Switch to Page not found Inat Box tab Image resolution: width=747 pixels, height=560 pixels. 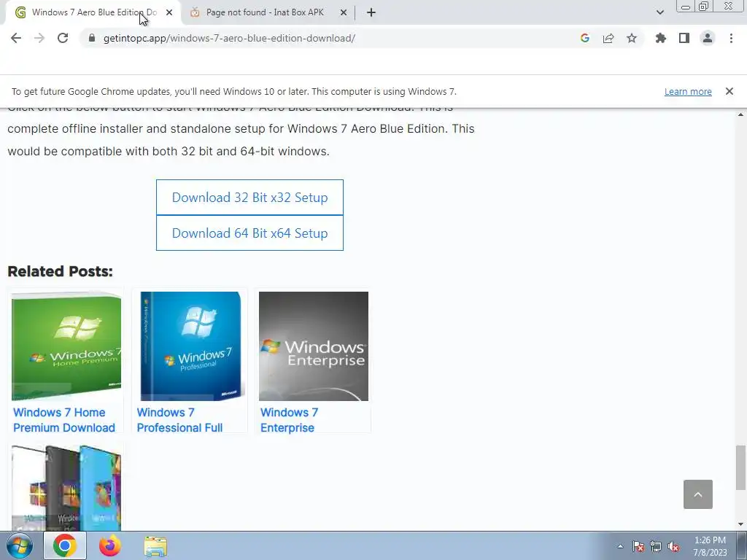point(264,12)
